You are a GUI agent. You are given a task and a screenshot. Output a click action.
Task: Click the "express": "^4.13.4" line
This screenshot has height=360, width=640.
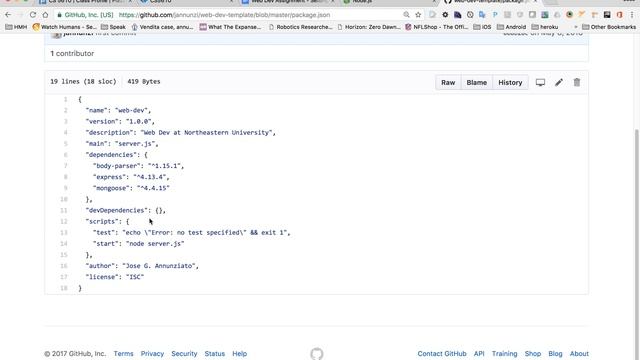pos(131,177)
